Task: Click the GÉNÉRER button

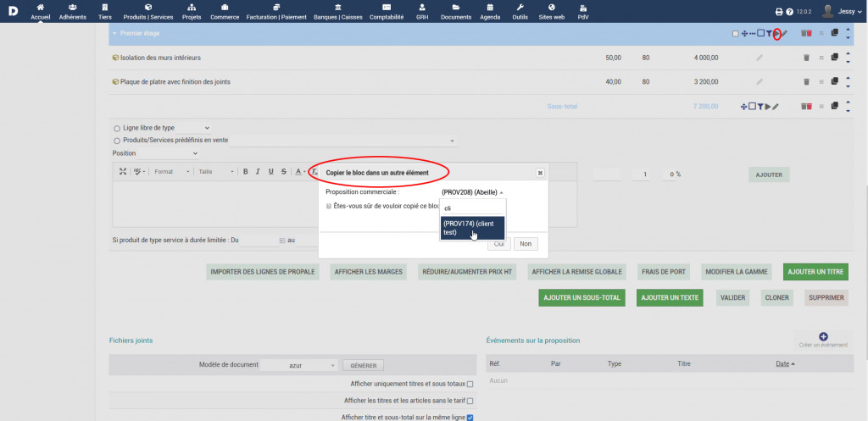Action: [363, 366]
